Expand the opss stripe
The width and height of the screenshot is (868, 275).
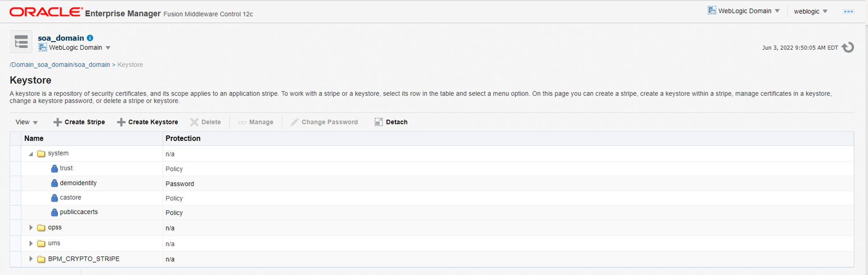tap(31, 228)
